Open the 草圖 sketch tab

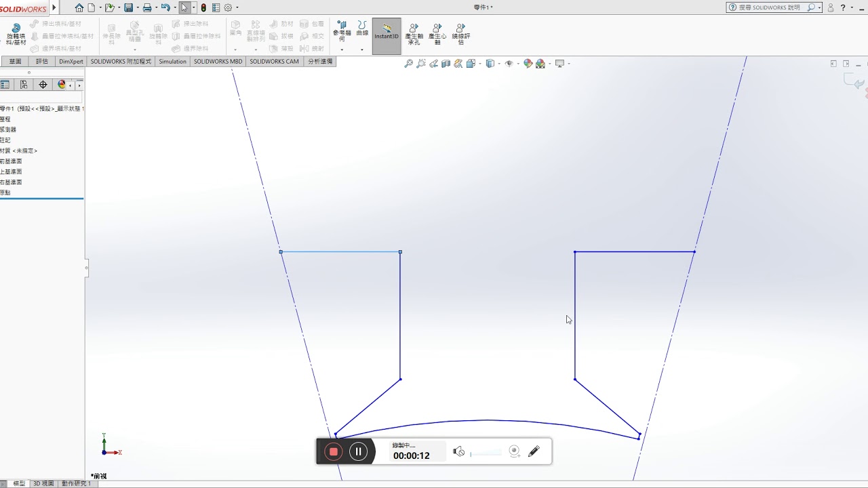[15, 61]
